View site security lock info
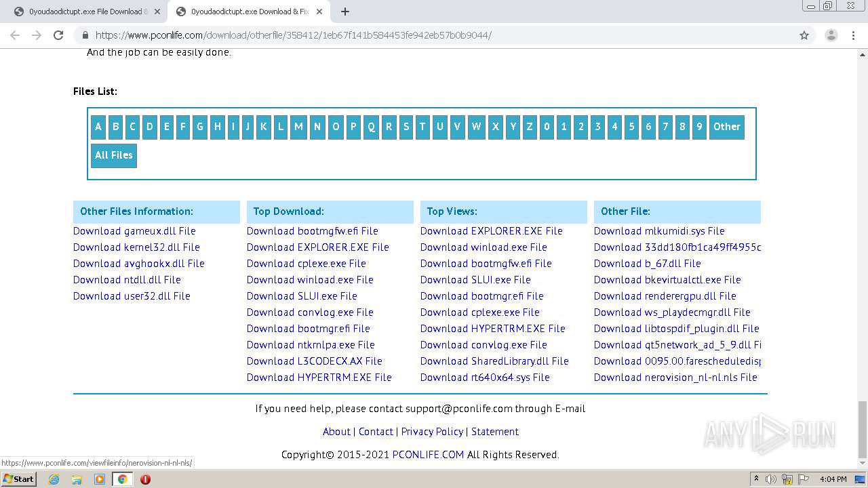 click(85, 35)
